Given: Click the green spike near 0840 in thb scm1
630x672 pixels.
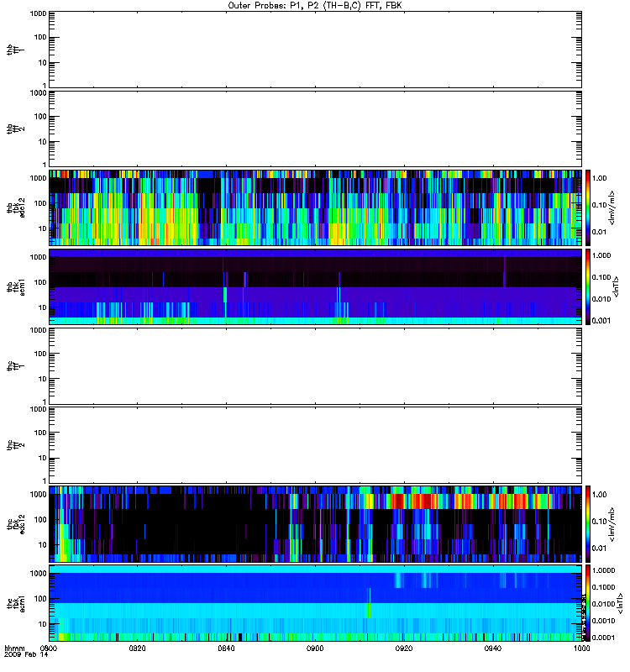Looking at the screenshot, I should pos(225,295).
